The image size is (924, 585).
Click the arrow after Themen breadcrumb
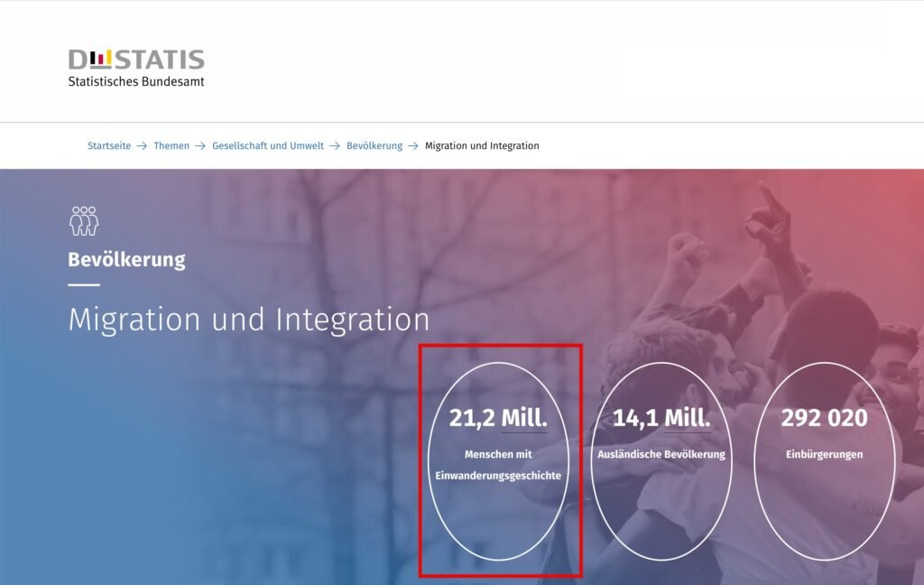tap(200, 146)
